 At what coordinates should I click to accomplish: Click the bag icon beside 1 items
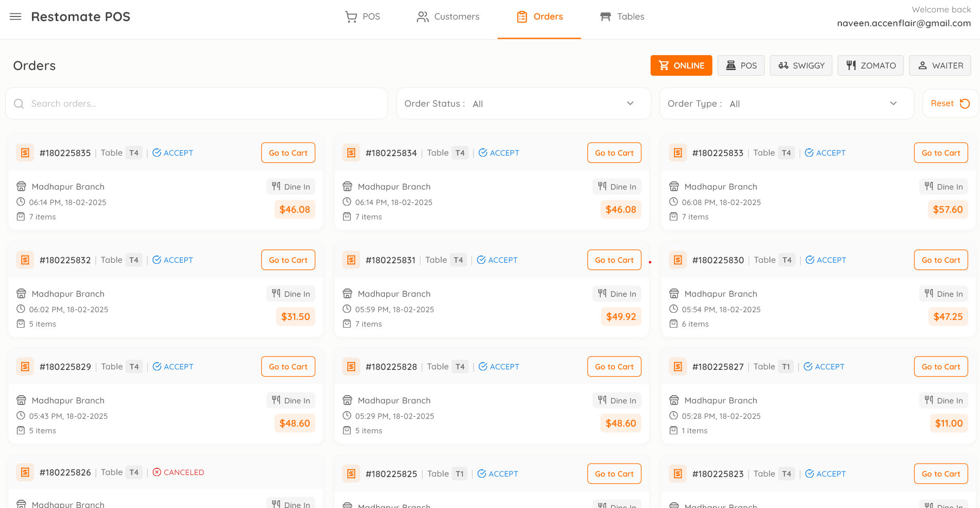[673, 430]
